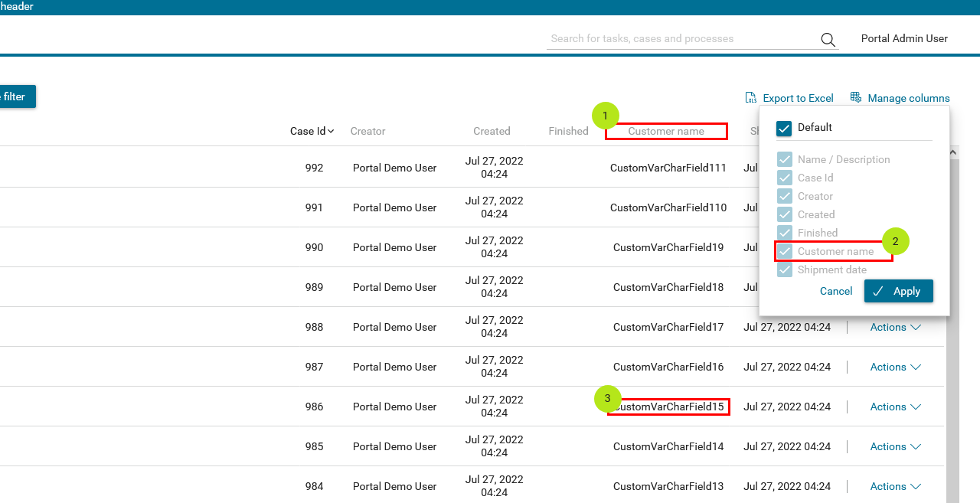Toggle the Shipment date column checkbox
Viewport: 980px width, 503px height.
(x=785, y=269)
